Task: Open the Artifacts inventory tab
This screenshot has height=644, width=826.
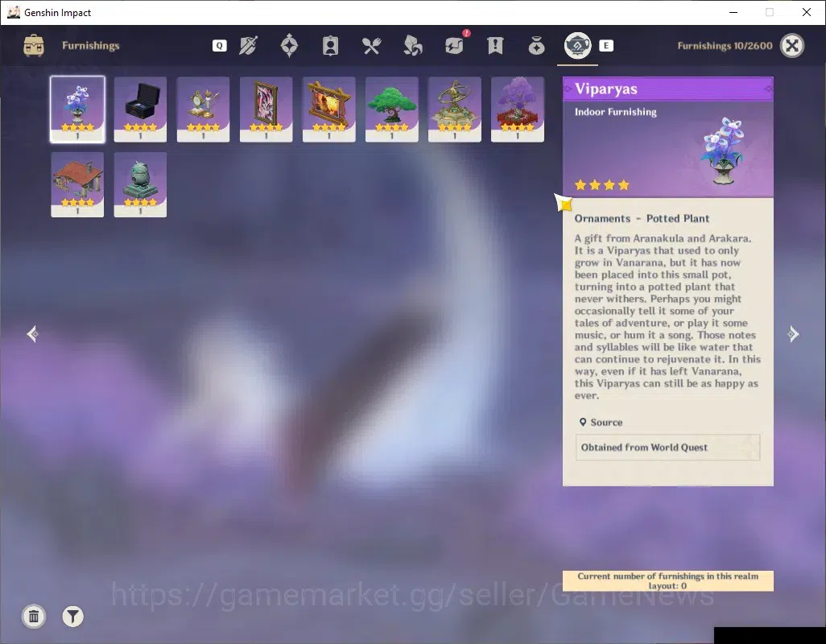Action: click(x=289, y=45)
